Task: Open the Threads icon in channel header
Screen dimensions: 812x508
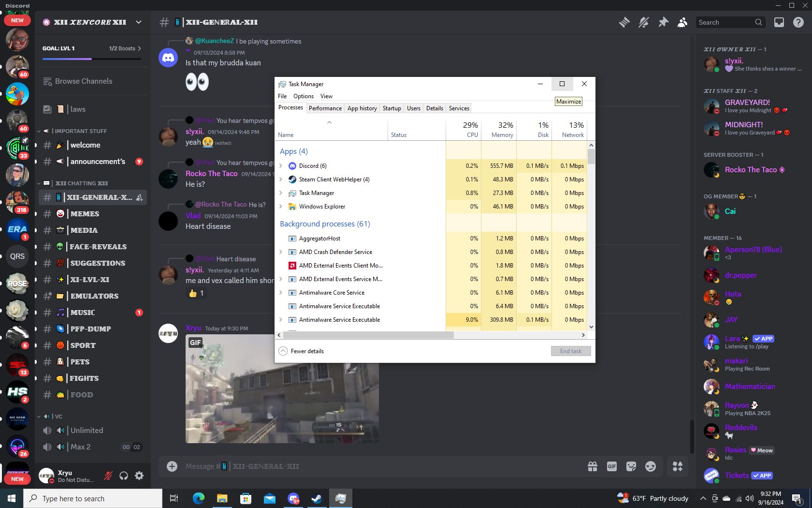Action: (624, 22)
